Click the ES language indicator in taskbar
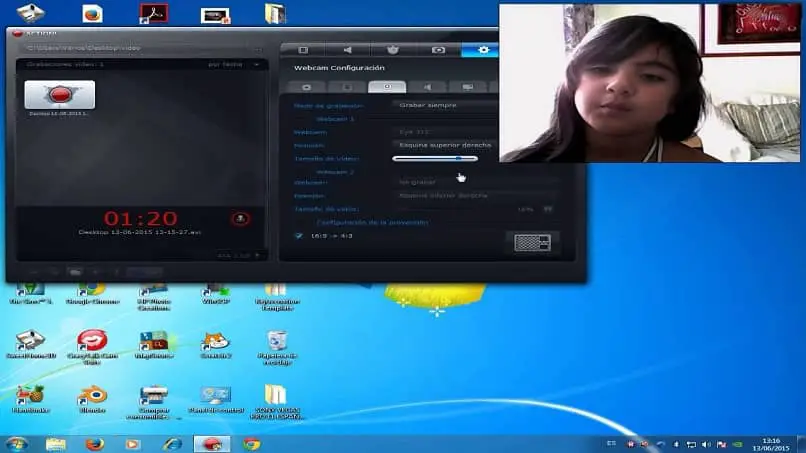 click(611, 444)
